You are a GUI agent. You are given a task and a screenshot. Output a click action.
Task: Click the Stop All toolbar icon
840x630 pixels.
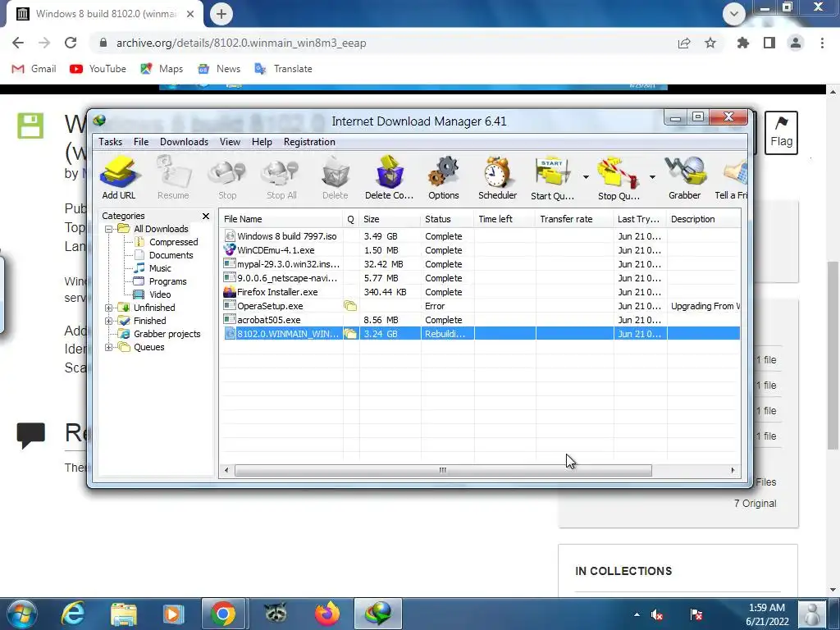(x=281, y=177)
